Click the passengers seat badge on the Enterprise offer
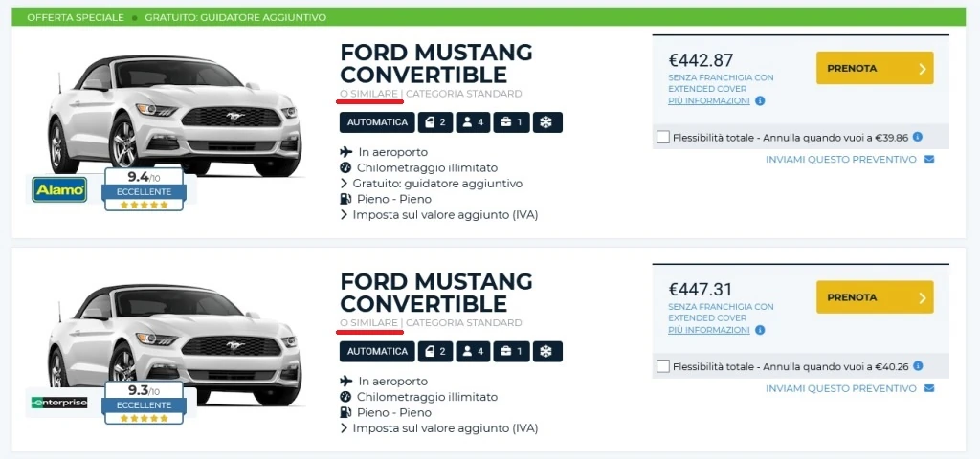This screenshot has width=980, height=459. click(474, 352)
